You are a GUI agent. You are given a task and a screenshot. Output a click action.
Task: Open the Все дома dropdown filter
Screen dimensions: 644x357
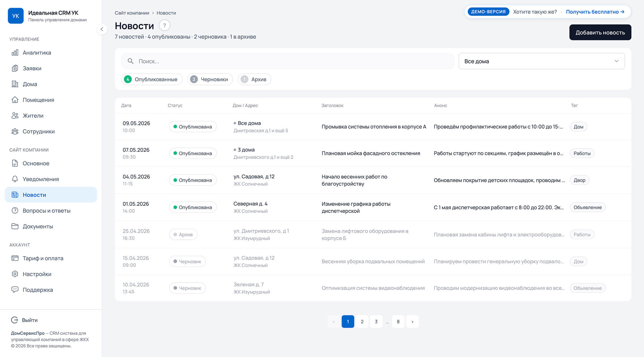point(542,61)
